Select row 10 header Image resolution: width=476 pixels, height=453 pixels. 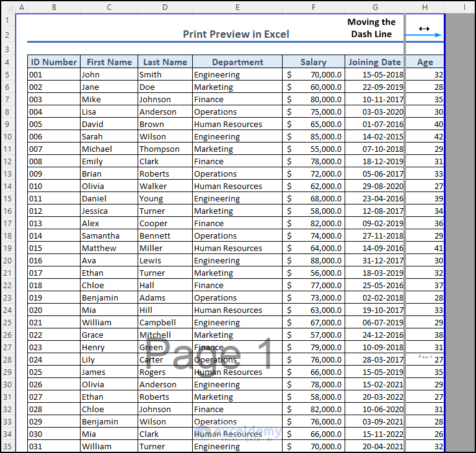coord(7,136)
